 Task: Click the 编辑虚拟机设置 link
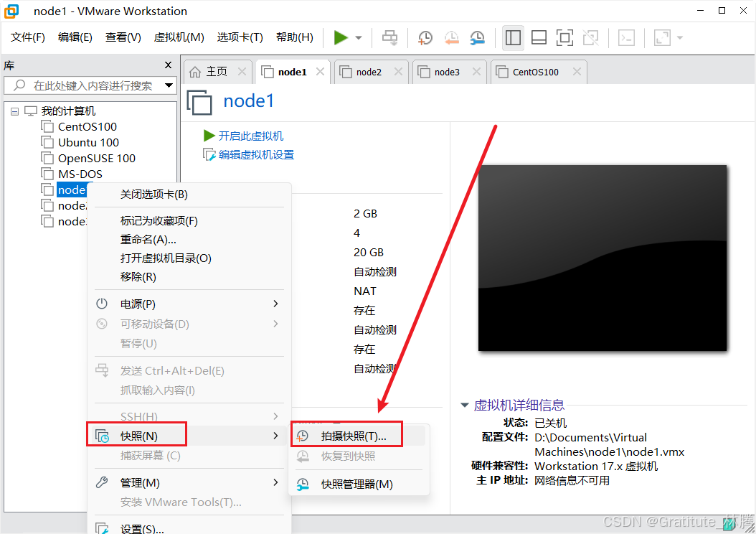click(x=256, y=155)
